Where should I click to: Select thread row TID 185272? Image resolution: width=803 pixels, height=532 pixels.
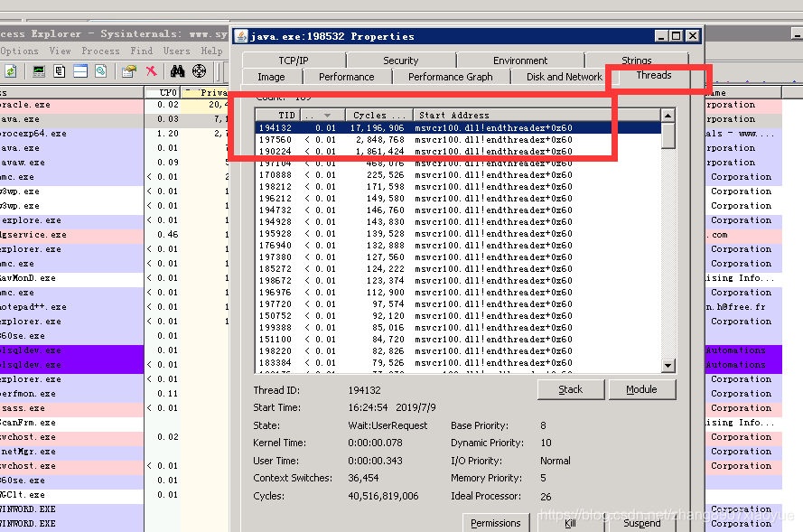(x=458, y=269)
